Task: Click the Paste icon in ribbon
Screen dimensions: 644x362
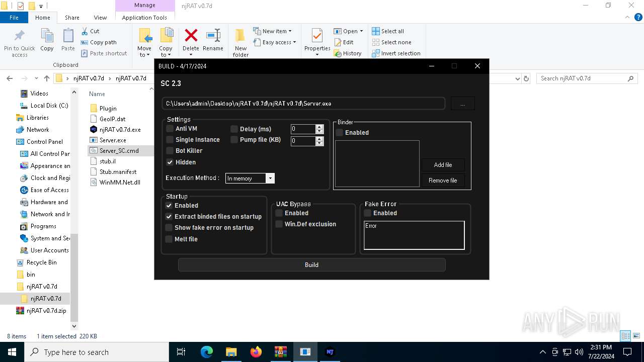Action: coord(68,36)
